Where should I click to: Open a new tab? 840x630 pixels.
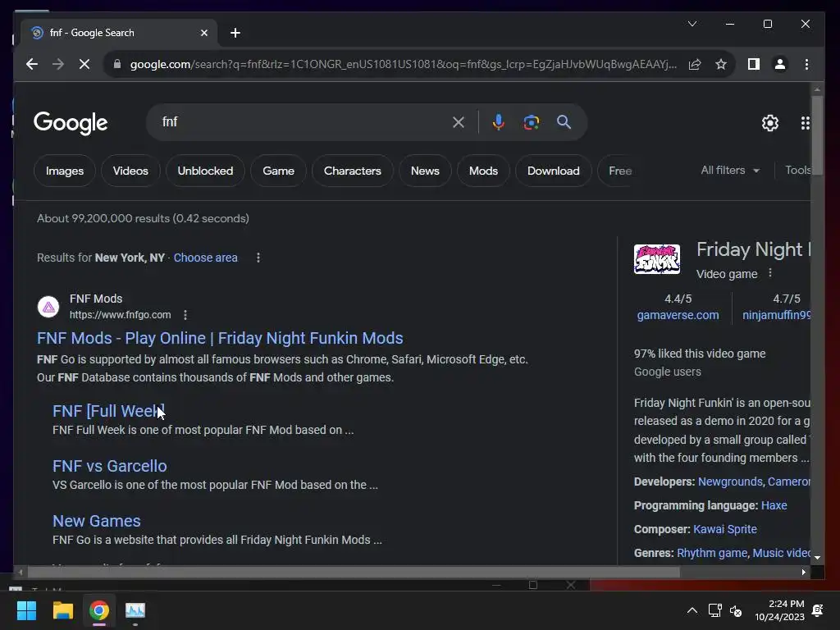235,33
